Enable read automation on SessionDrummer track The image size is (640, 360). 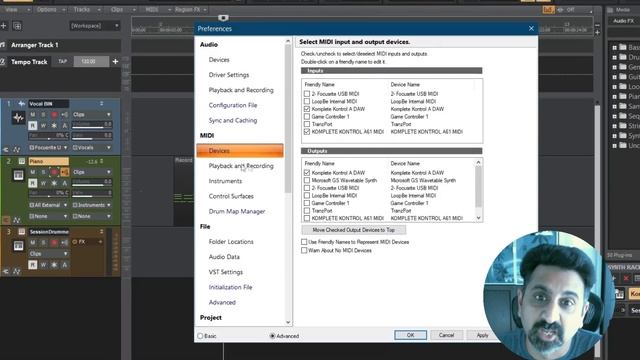[x=33, y=265]
